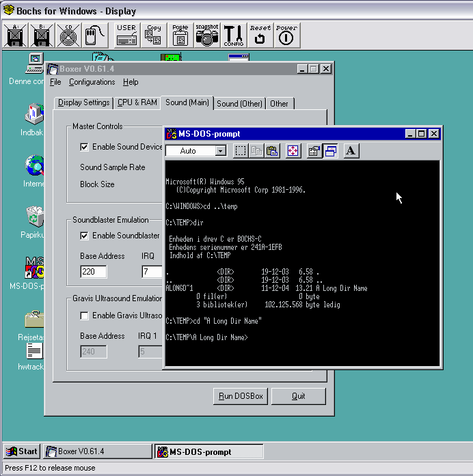
Task: Uncheck Enable Sound Device checkbox
Action: tap(84, 147)
